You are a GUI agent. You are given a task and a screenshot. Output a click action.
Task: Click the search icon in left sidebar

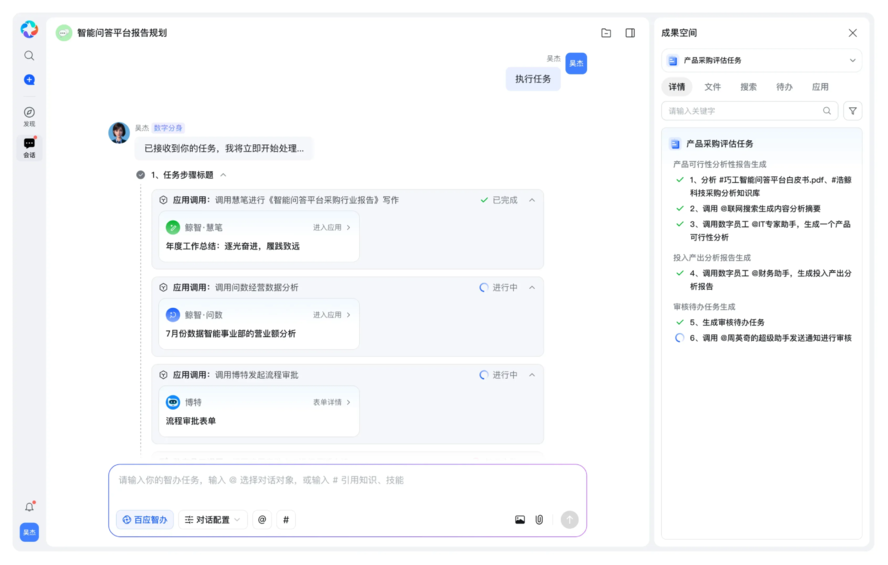click(x=29, y=56)
